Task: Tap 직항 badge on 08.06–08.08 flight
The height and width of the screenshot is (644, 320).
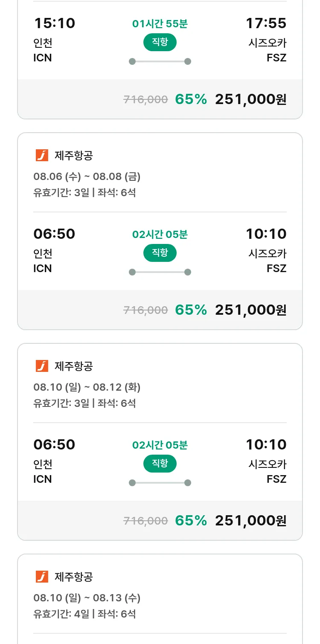Action: tap(160, 253)
